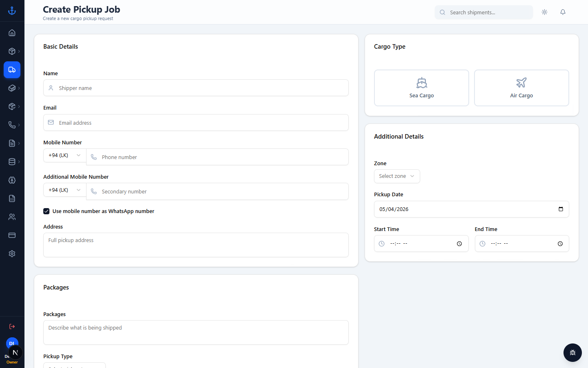Click the Create Pickup Job page title

(81, 9)
